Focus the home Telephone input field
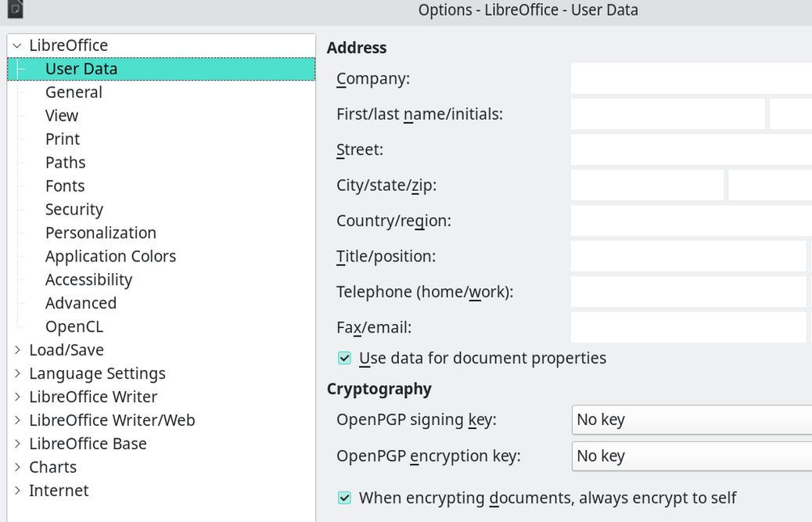 [688, 292]
